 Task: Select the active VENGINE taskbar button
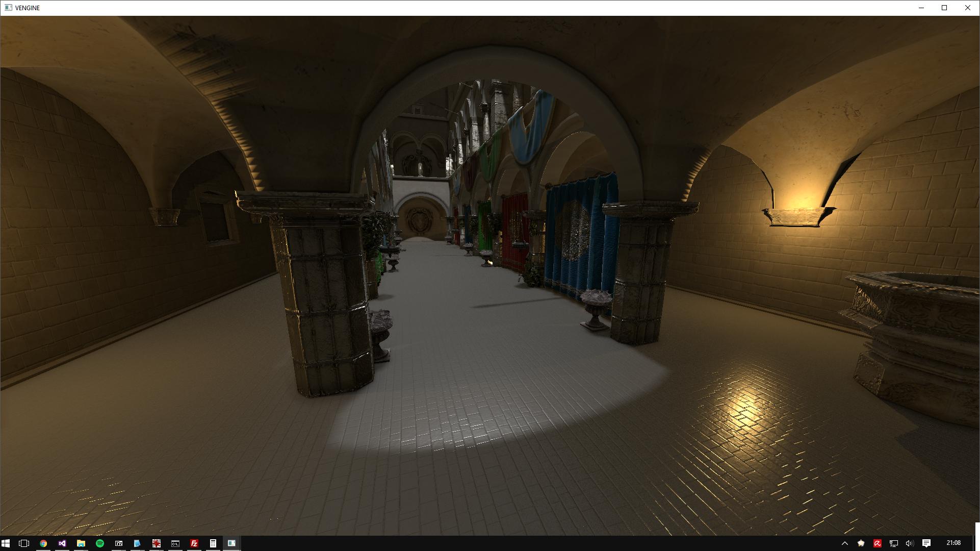point(231,543)
